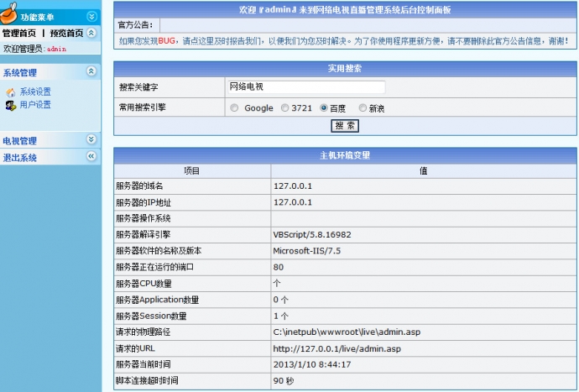Click the 退出系统 double-arrow icon
This screenshot has height=392, width=579.
tap(91, 156)
